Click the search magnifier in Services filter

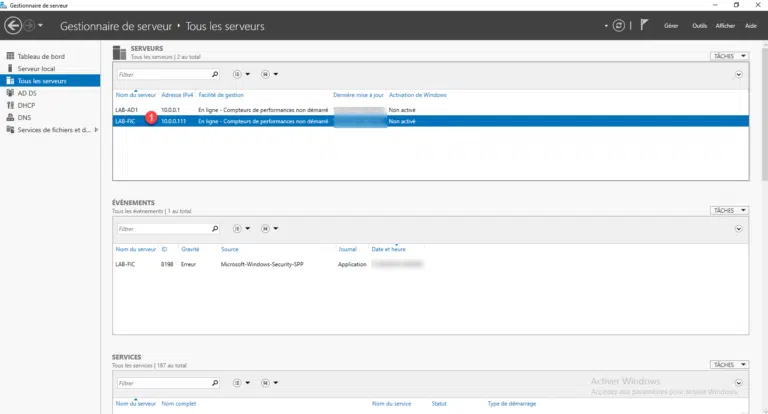214,383
